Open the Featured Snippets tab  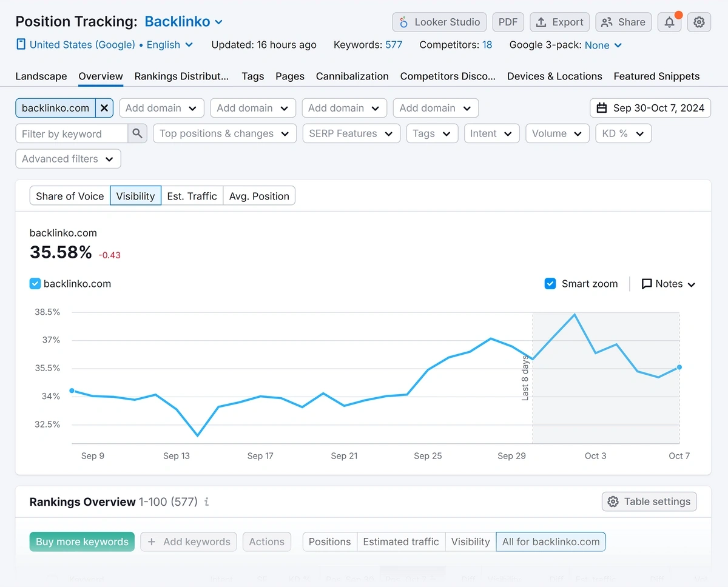[656, 76]
